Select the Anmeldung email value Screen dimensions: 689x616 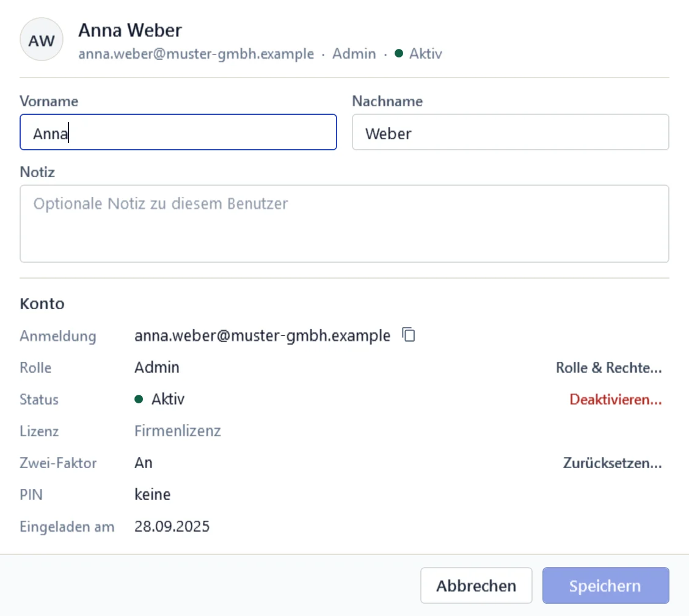[262, 335]
